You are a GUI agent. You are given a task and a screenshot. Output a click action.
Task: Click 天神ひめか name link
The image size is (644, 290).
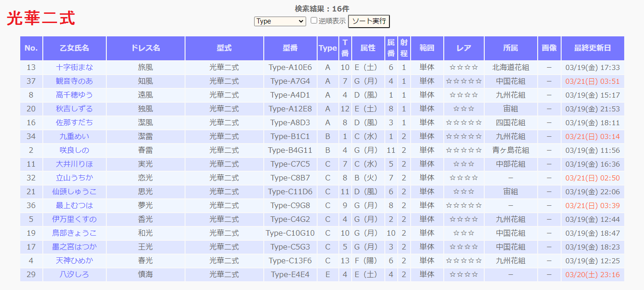point(74,261)
